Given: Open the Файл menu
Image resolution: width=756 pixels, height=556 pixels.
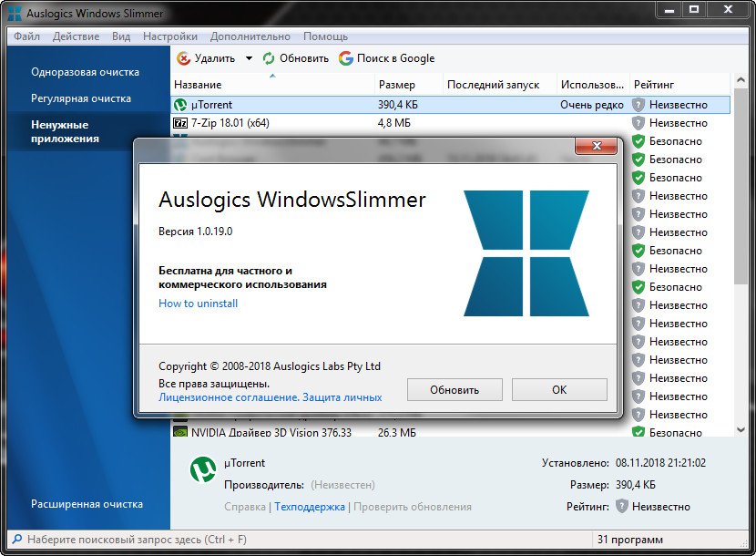Looking at the screenshot, I should pos(27,36).
